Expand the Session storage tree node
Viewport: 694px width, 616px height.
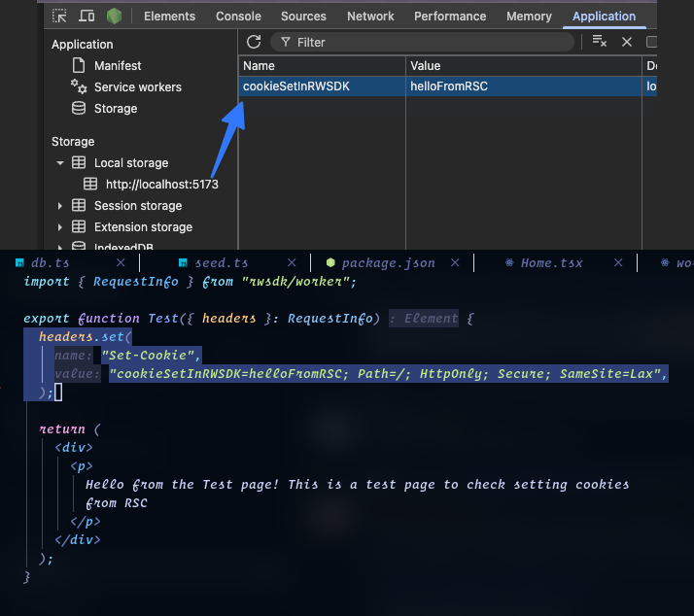coord(60,206)
